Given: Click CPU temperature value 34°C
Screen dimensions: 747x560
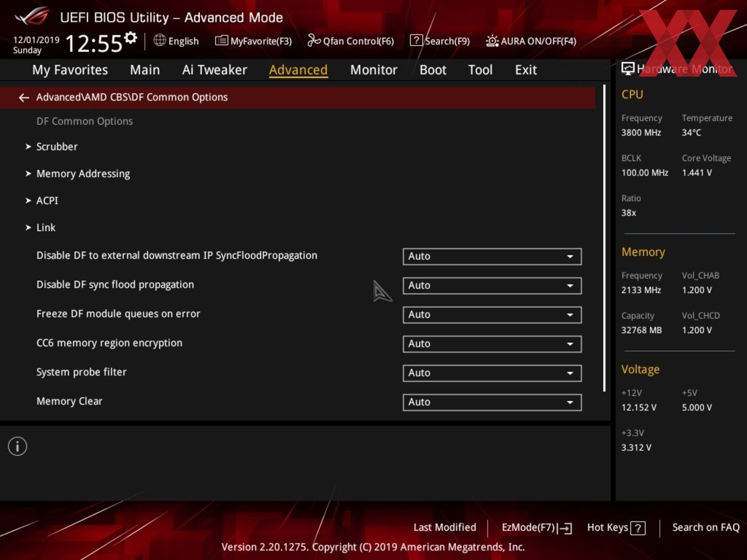Looking at the screenshot, I should 692,133.
